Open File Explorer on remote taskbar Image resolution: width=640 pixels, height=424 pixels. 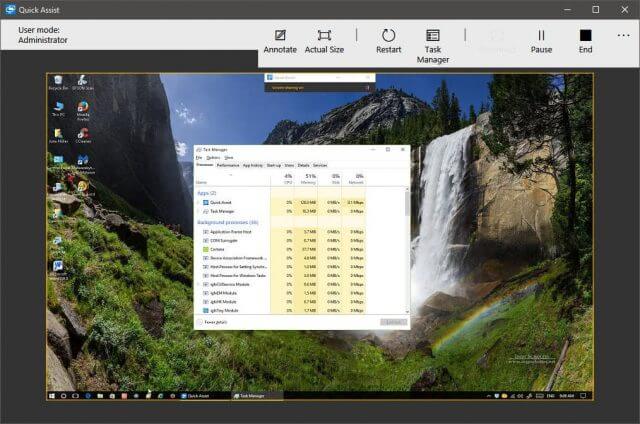(x=100, y=396)
